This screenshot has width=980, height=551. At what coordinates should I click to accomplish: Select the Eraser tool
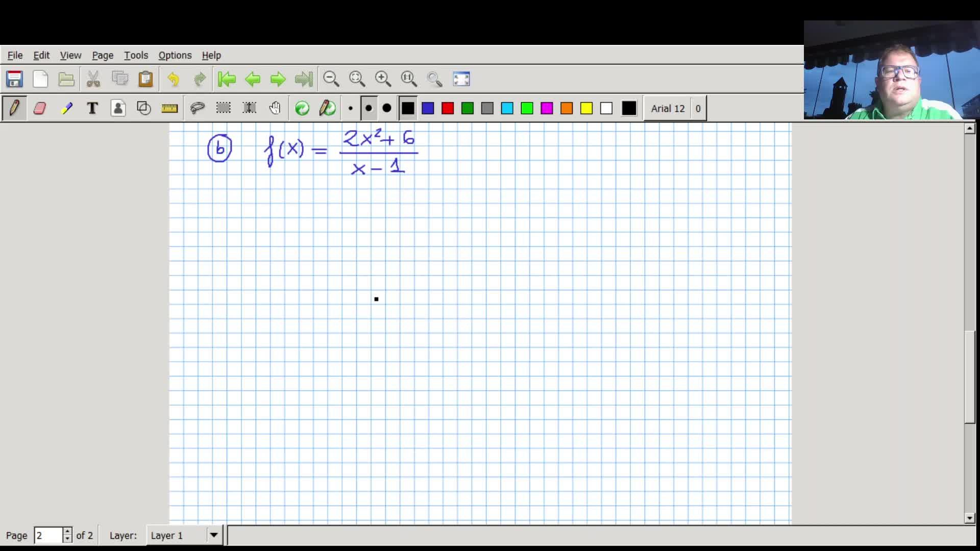pos(40,108)
